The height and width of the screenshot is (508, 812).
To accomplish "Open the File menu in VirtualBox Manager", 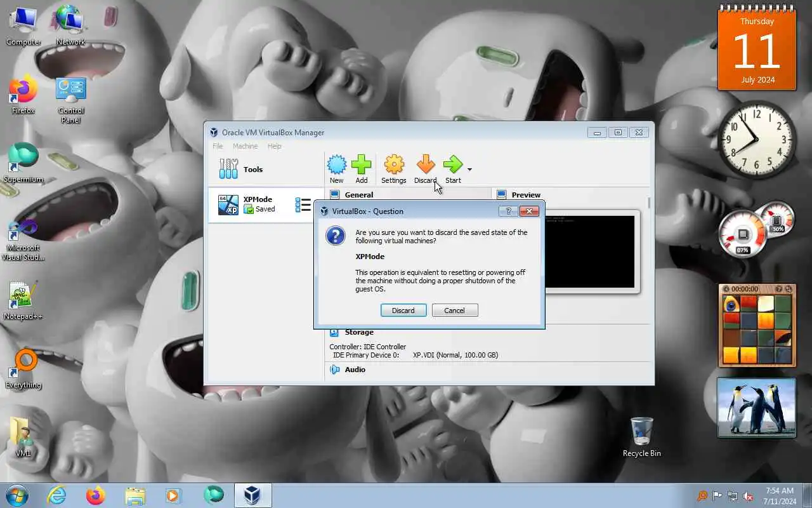I will click(218, 146).
